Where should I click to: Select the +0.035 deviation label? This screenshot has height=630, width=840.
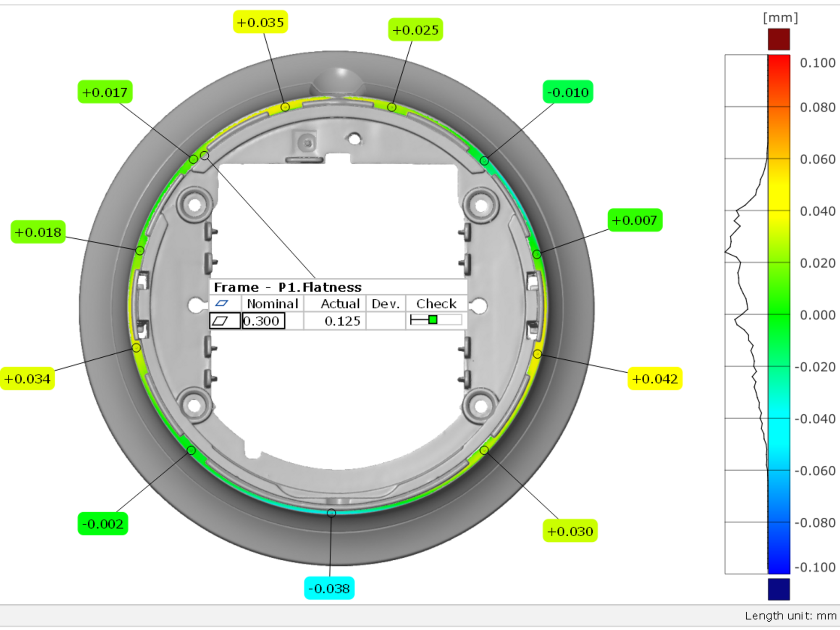(x=260, y=22)
